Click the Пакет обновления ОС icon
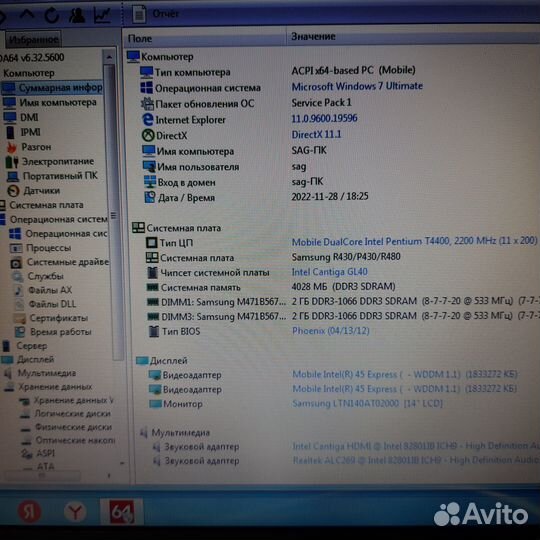540x540 pixels. pyautogui.click(x=147, y=103)
